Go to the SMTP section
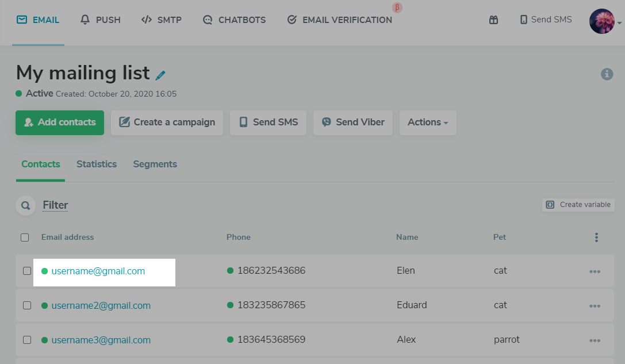The width and height of the screenshot is (625, 364). point(162,20)
